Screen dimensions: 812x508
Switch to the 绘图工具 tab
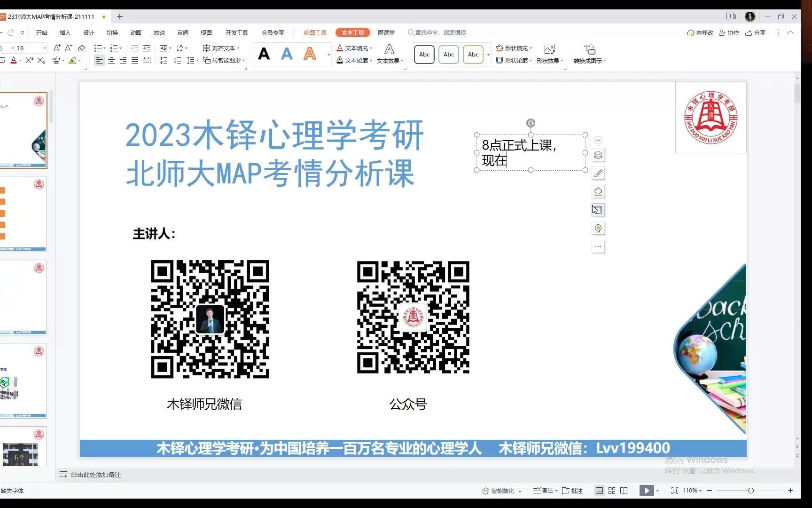coord(315,32)
